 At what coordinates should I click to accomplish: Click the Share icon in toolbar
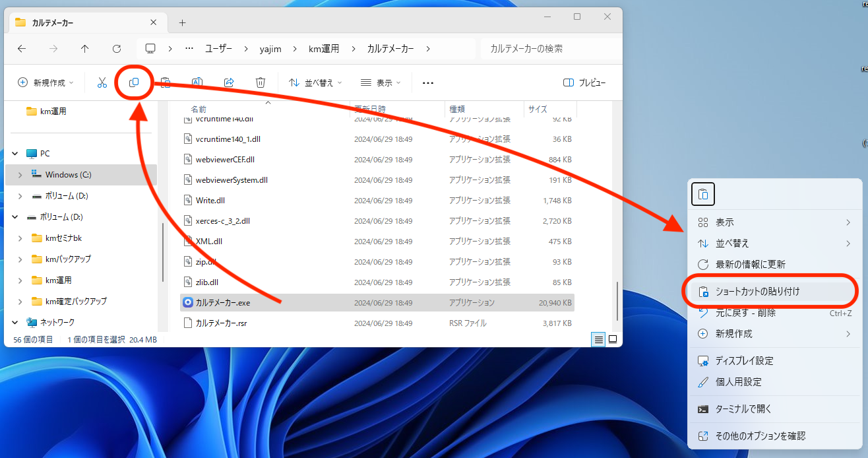tap(229, 82)
